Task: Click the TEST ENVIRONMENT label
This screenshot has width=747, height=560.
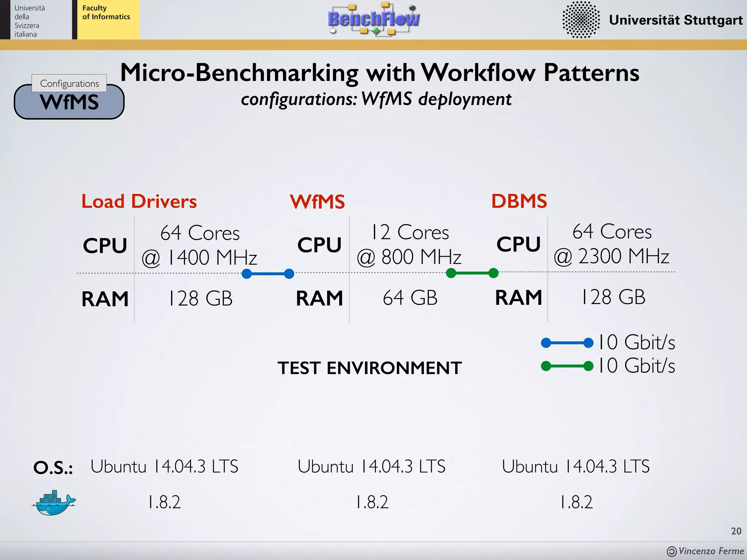Action: 370,368
